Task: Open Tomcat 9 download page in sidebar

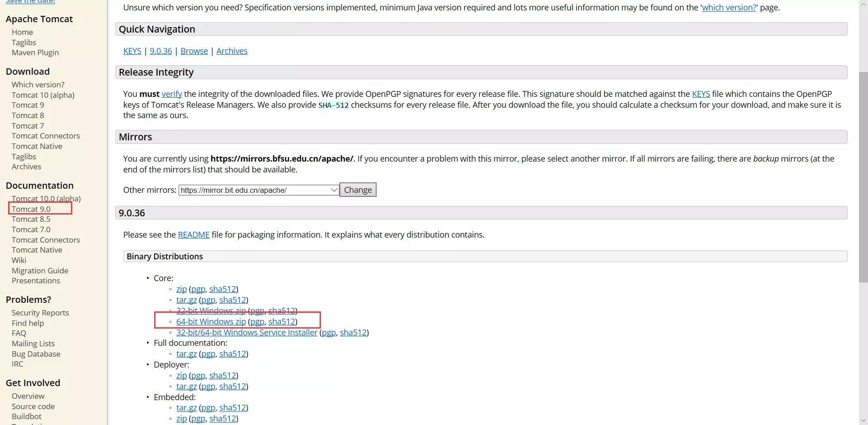Action: click(x=28, y=105)
